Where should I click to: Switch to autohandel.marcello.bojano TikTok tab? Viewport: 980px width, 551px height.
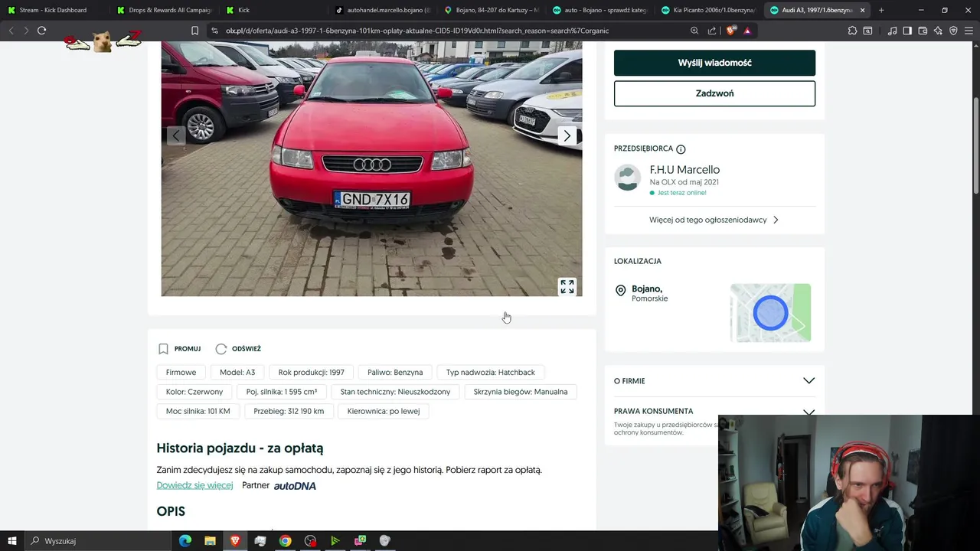384,10
